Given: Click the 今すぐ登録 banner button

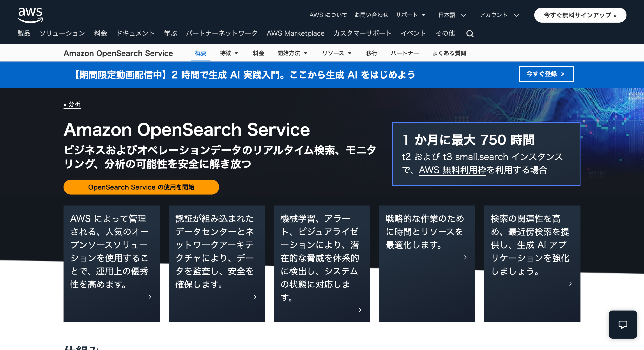Looking at the screenshot, I should coord(546,74).
